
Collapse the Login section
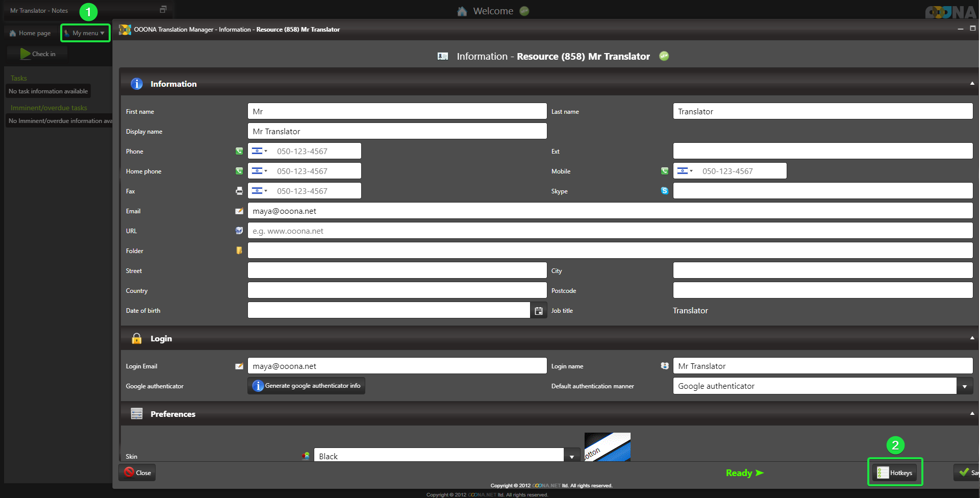(972, 338)
